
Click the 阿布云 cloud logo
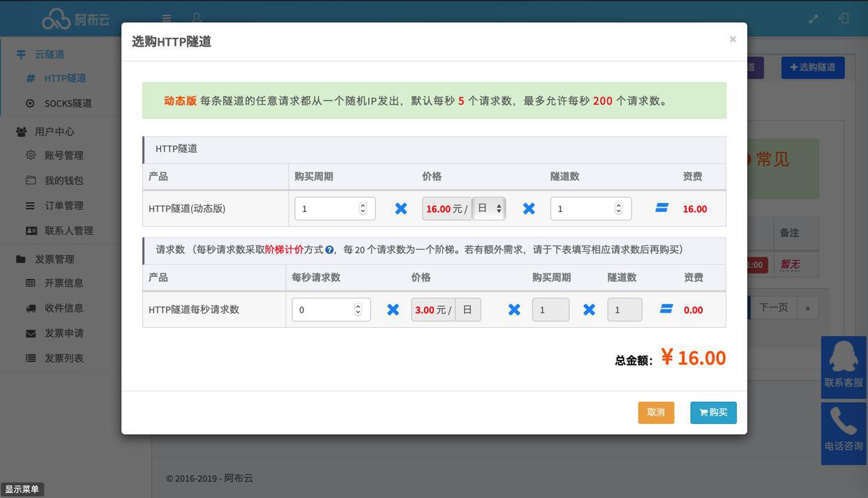[75, 19]
